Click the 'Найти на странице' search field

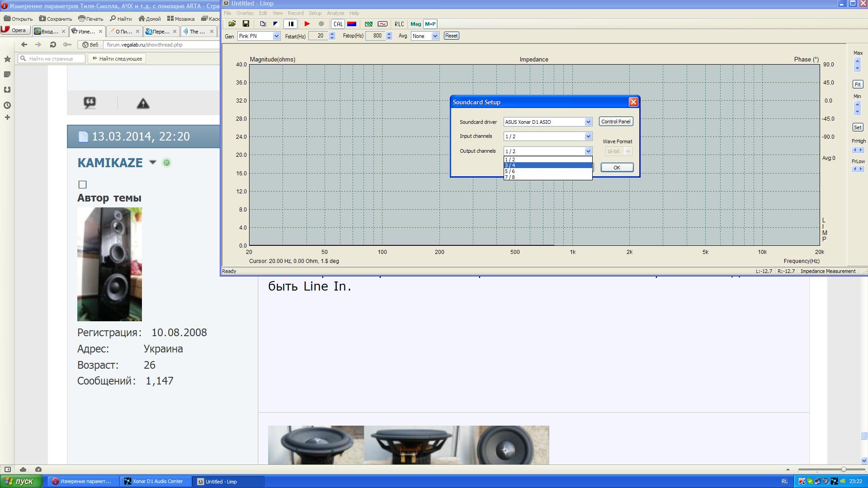click(x=52, y=58)
